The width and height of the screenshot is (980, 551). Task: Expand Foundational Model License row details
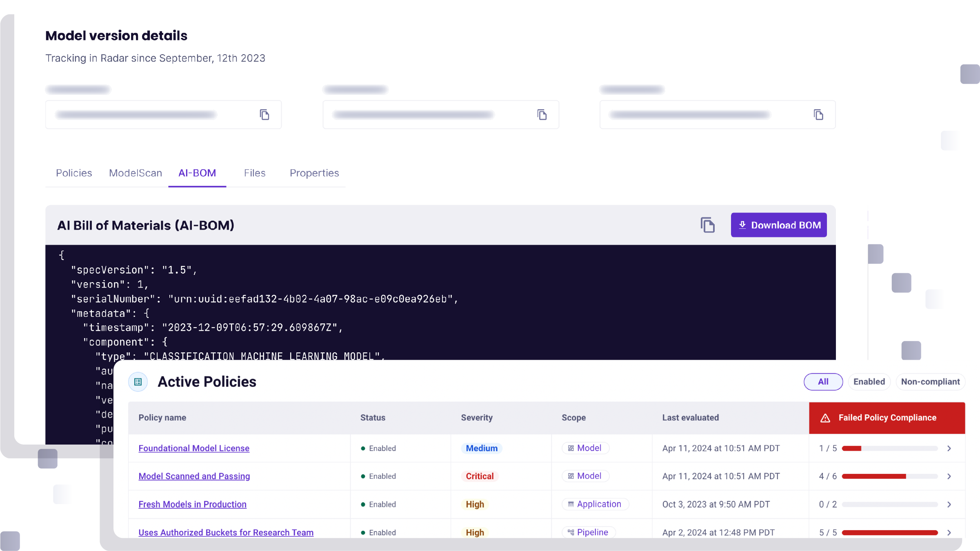[x=949, y=448]
